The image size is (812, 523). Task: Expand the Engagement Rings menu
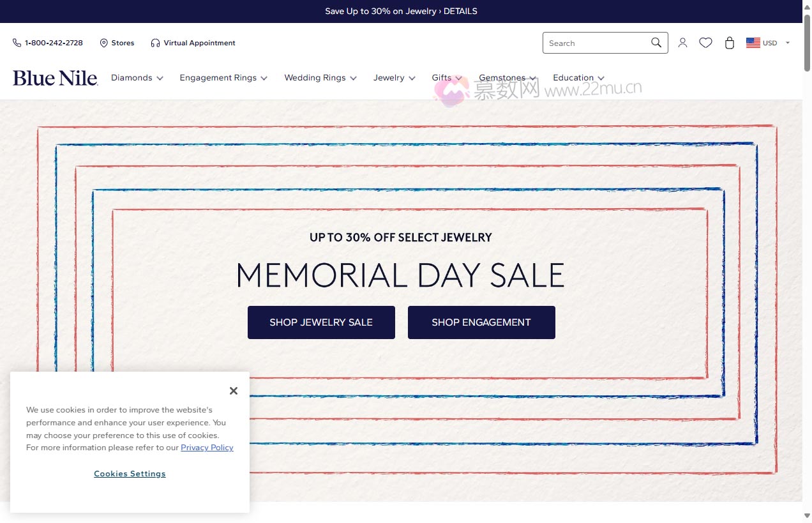tap(223, 78)
